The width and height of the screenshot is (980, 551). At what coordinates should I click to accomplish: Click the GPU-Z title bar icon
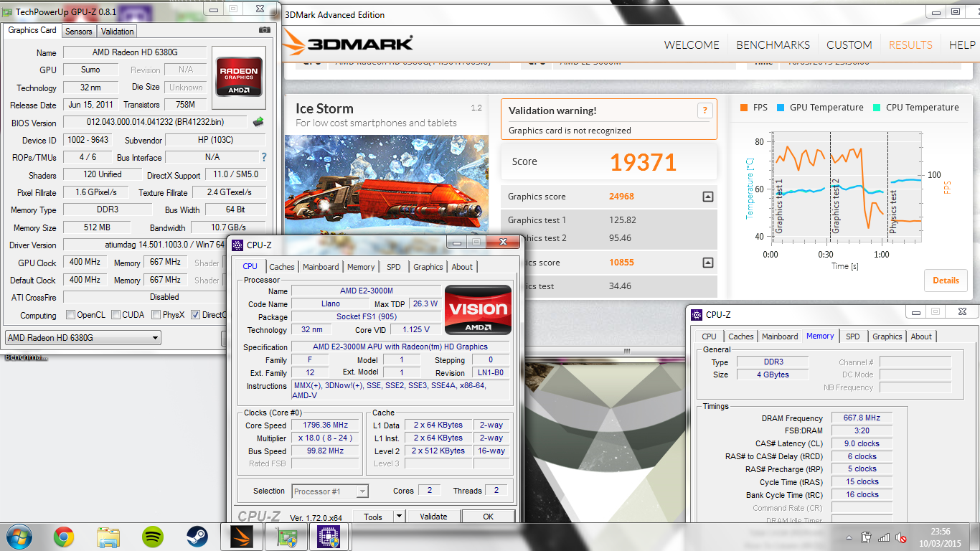(9, 11)
